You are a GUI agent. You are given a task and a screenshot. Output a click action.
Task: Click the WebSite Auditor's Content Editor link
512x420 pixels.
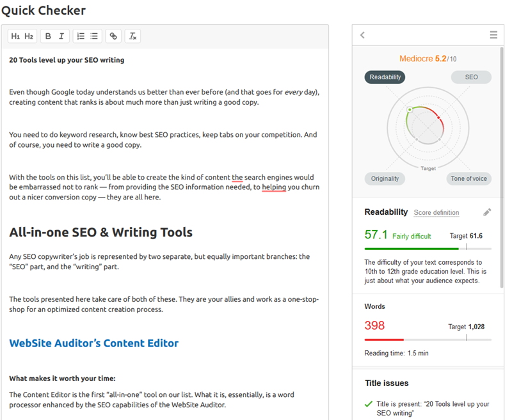(x=93, y=343)
